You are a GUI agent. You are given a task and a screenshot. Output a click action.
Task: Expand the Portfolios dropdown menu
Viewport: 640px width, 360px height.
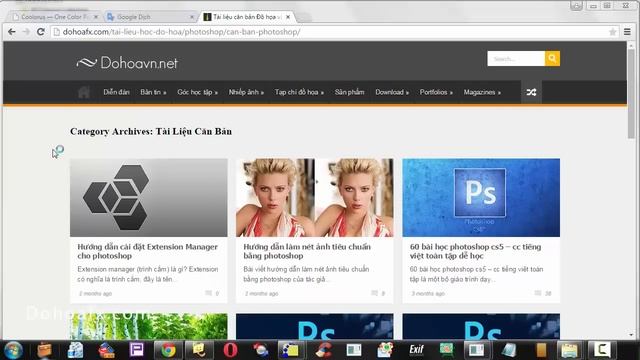click(x=436, y=92)
